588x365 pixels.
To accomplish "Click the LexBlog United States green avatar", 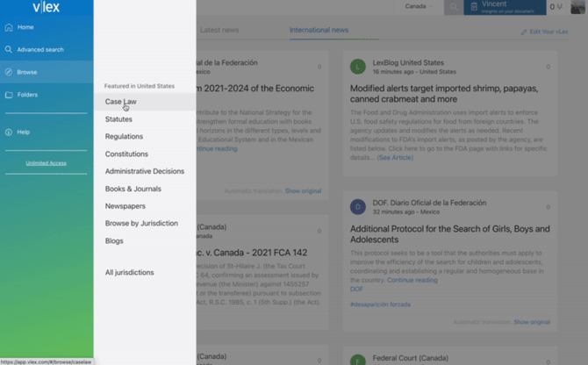I will (358, 67).
